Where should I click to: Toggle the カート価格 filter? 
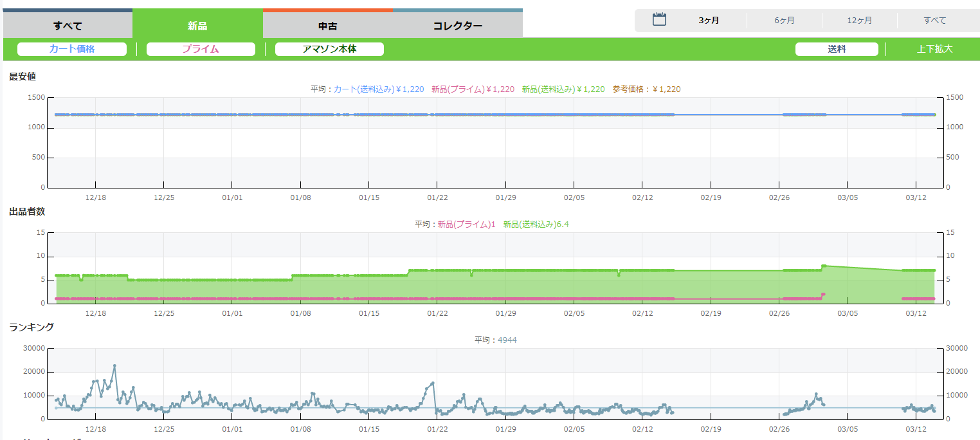[72, 49]
